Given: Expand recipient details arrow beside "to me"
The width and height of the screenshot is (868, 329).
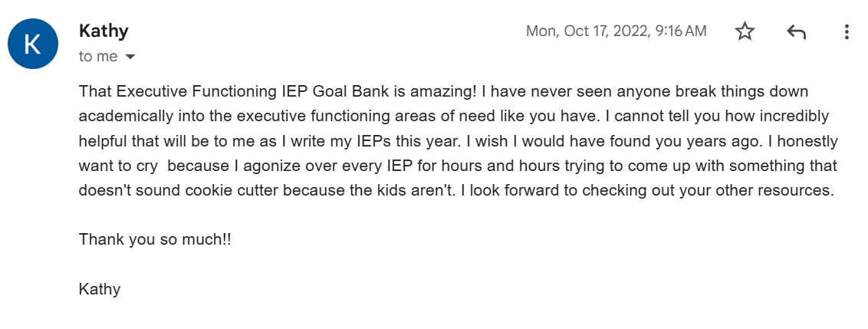Looking at the screenshot, I should pyautogui.click(x=130, y=57).
